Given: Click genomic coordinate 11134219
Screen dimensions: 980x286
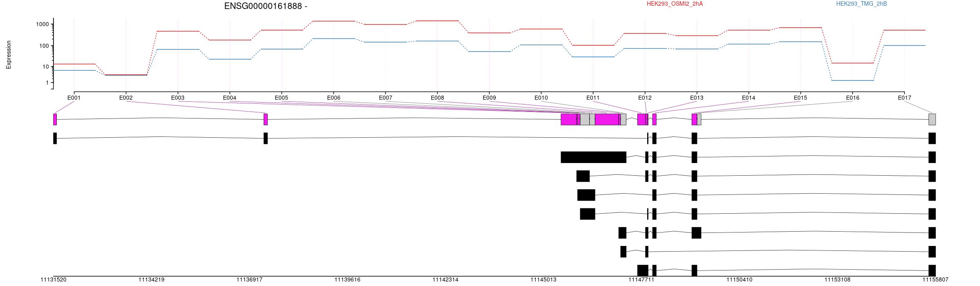Looking at the screenshot, I should pos(151,280).
